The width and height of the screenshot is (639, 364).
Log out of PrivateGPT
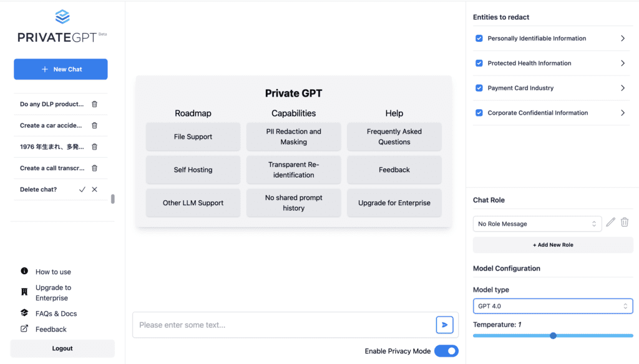point(62,348)
